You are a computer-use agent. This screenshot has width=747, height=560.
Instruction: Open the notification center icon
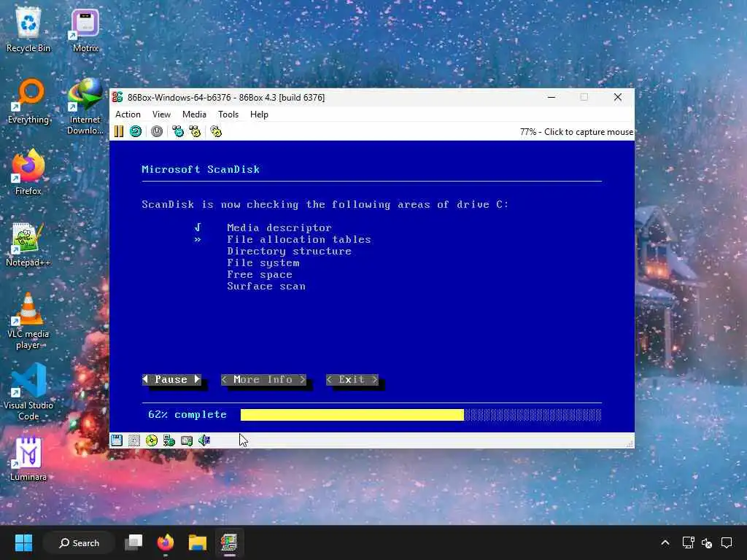pyautogui.click(x=727, y=542)
